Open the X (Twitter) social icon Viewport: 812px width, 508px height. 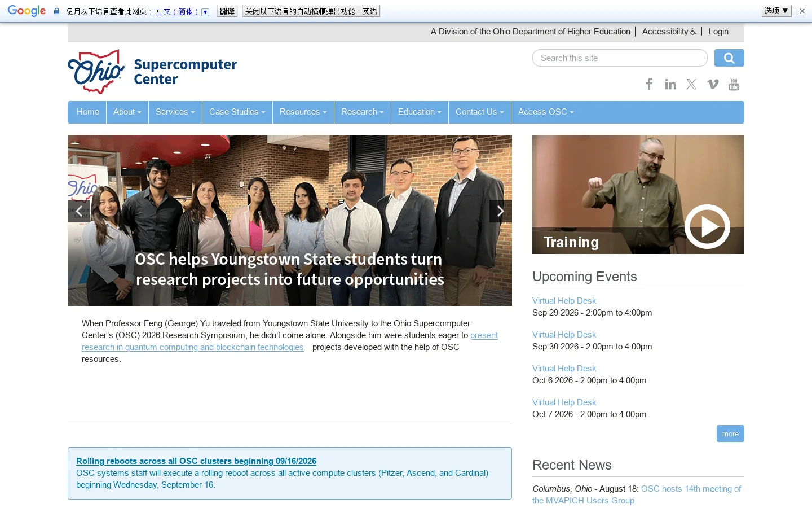pos(691,84)
